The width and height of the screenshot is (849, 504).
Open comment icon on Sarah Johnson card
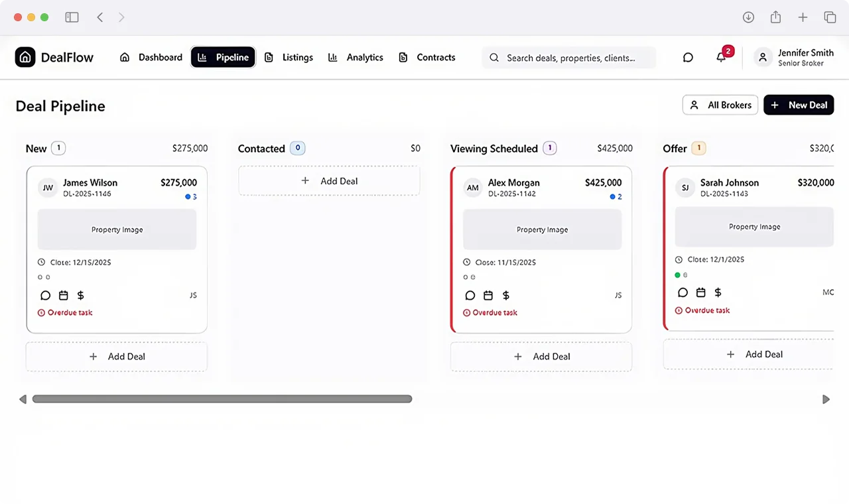(683, 292)
